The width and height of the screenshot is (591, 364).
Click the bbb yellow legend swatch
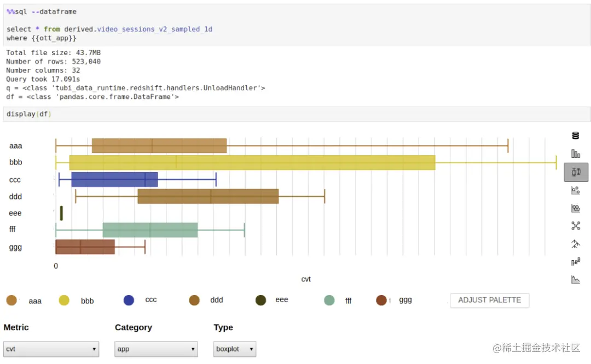[64, 300]
